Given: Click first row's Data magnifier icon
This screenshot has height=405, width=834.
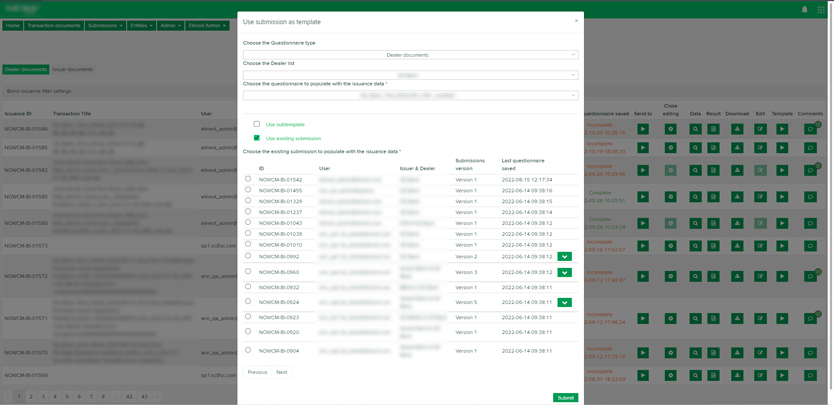Looking at the screenshot, I should [x=695, y=129].
